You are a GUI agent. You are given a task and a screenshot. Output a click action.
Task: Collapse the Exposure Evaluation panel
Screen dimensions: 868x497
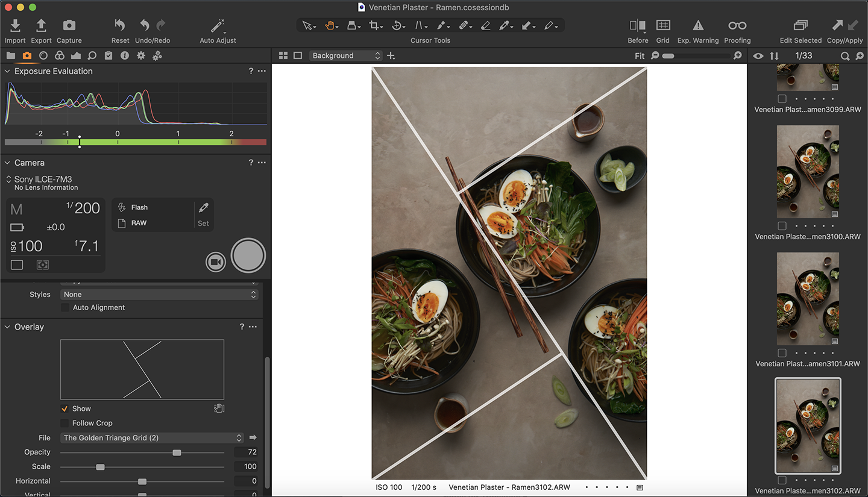8,71
